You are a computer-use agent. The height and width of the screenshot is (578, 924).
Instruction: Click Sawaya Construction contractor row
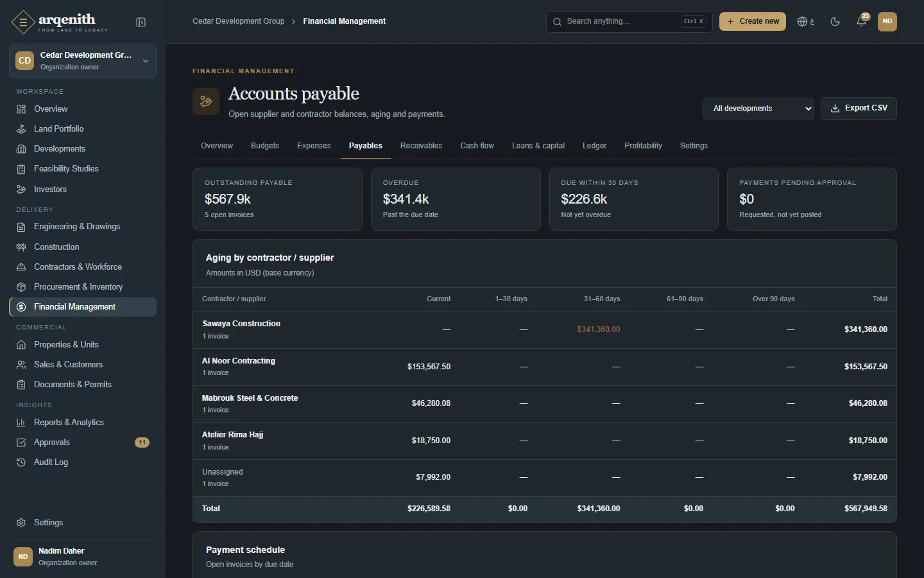pyautogui.click(x=545, y=329)
